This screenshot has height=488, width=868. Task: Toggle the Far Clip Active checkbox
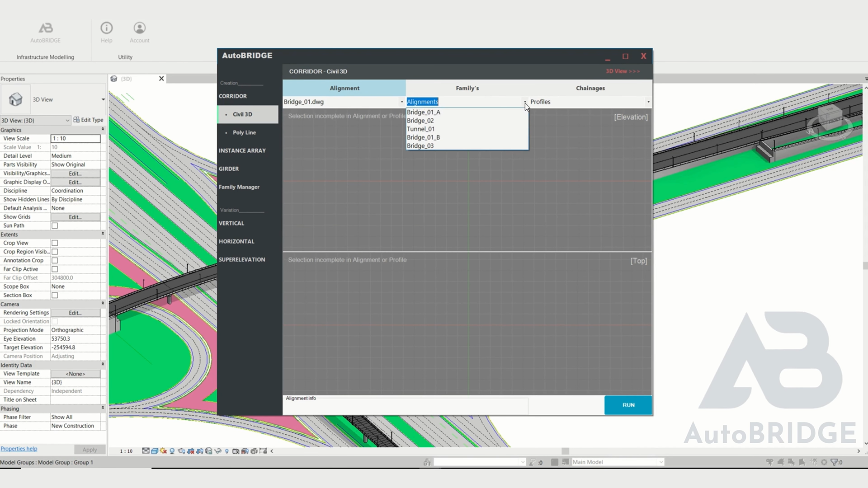click(x=55, y=269)
